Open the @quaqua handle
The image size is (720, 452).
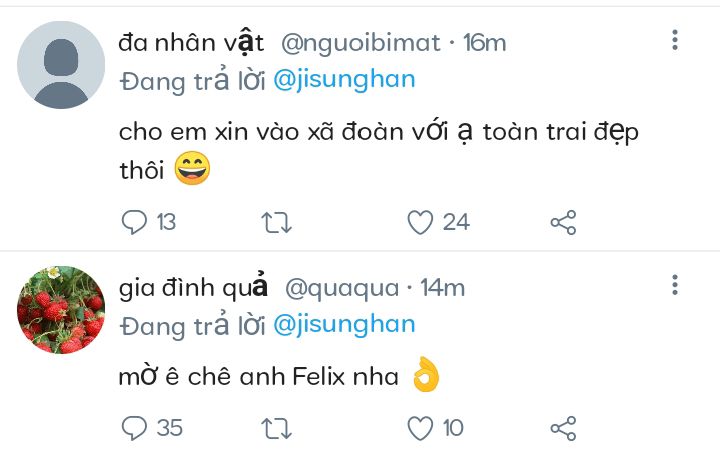tap(342, 289)
